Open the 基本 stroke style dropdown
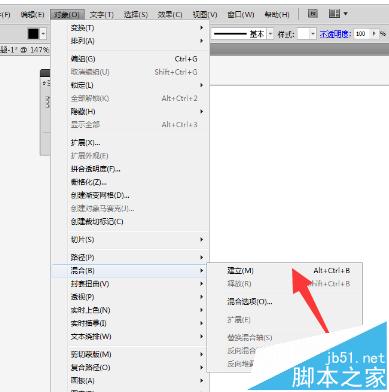This screenshot has height=392, width=389. (x=270, y=34)
